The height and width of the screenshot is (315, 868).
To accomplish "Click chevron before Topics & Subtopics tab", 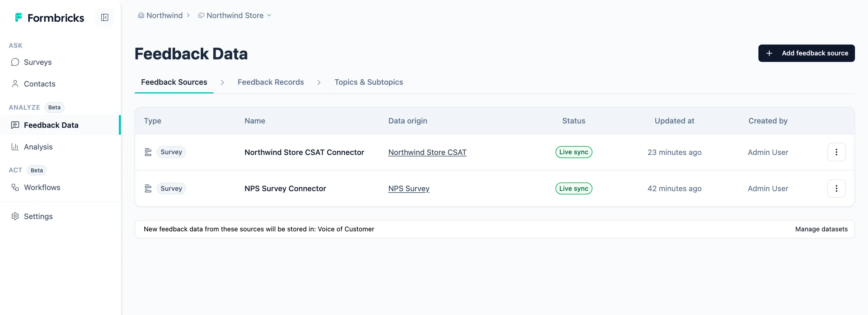I will (x=319, y=83).
